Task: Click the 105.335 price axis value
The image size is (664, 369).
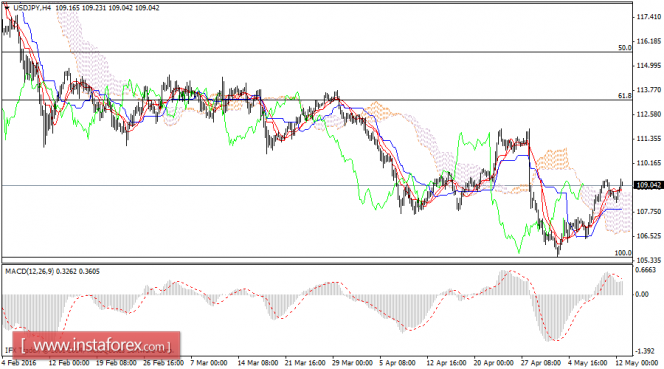Action: pos(648,260)
